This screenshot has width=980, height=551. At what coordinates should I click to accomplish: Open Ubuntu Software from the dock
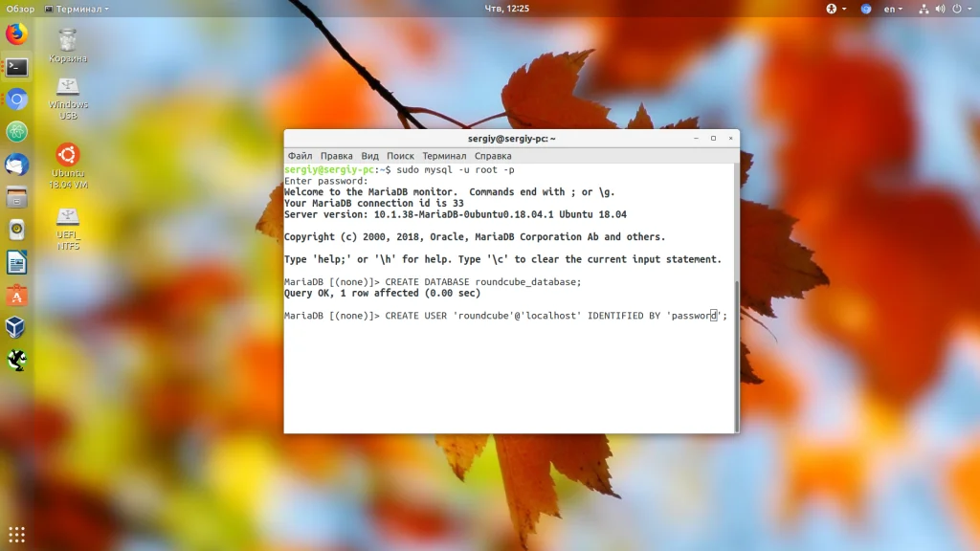[x=17, y=295]
